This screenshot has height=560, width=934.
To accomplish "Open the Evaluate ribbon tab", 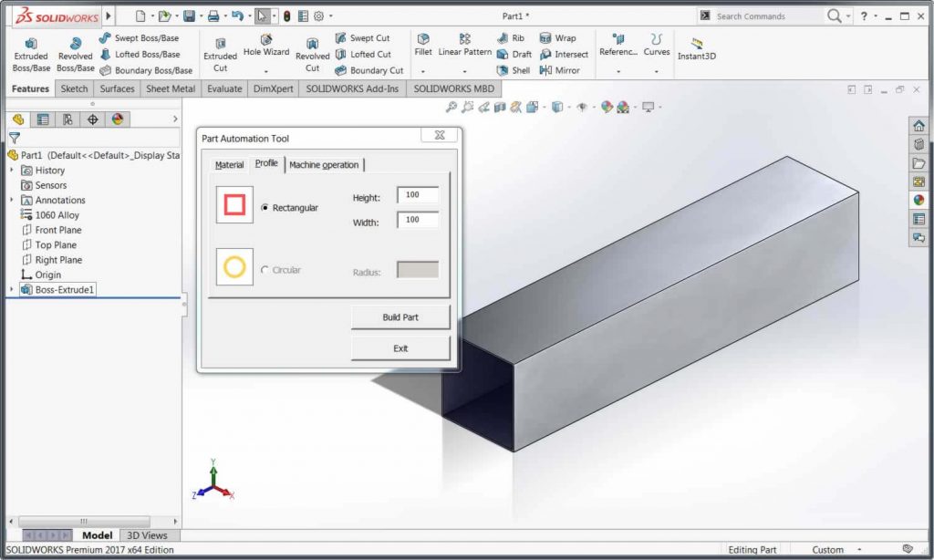I will tap(224, 88).
